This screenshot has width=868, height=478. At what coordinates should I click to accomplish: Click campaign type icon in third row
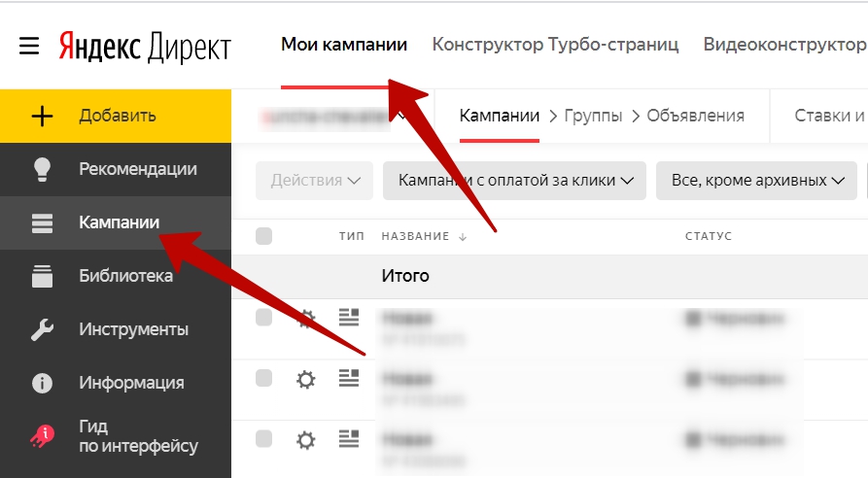[x=349, y=439]
